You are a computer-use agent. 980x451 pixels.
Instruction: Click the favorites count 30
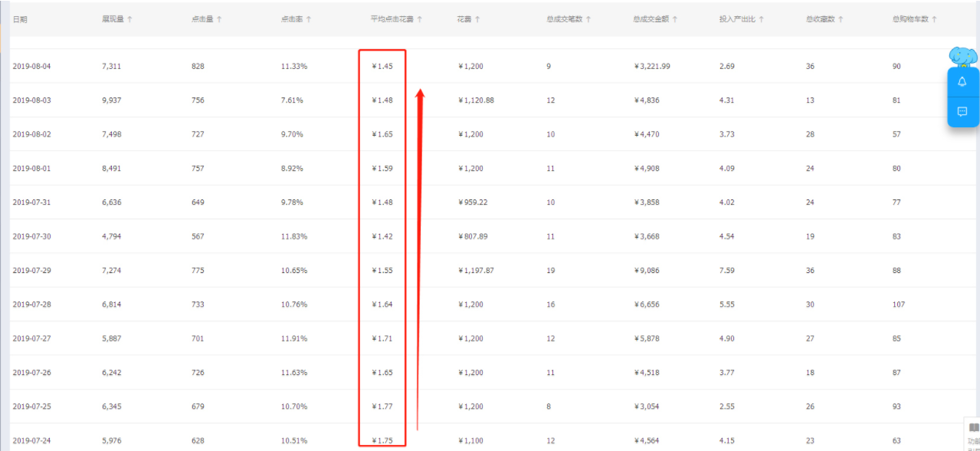[x=811, y=305]
